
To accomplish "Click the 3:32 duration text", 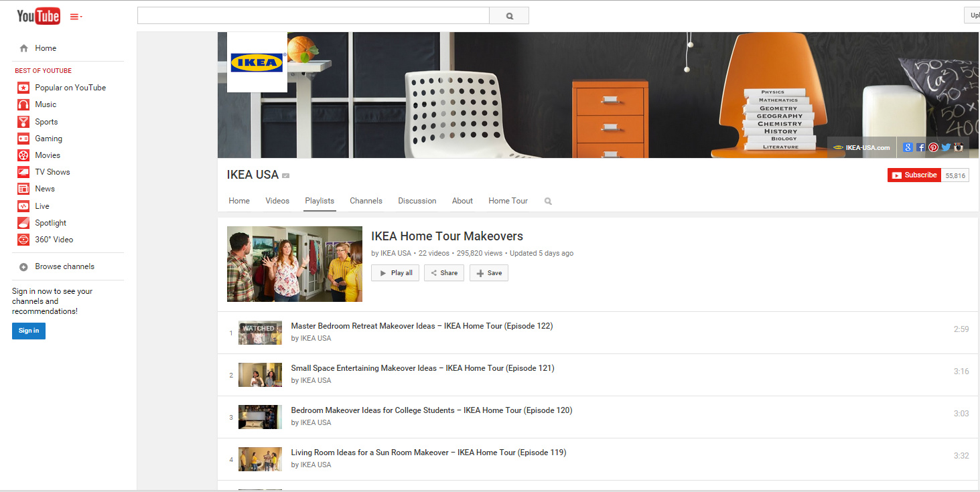I will point(961,456).
